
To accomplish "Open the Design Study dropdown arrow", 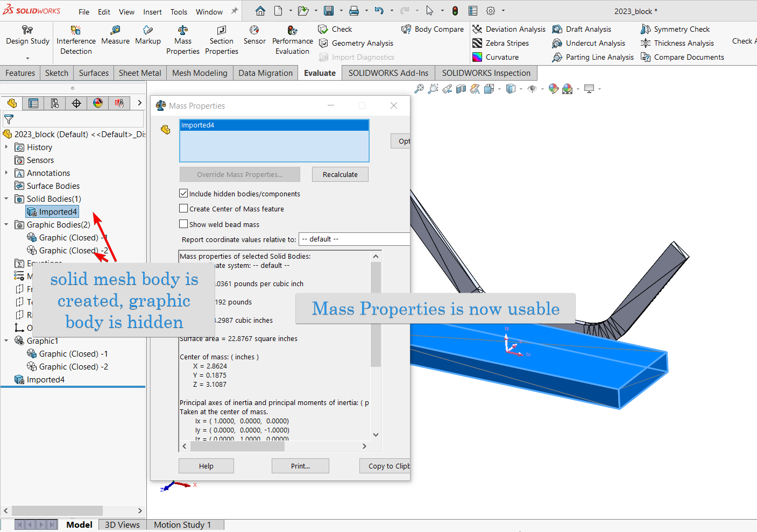I will 27,58.
